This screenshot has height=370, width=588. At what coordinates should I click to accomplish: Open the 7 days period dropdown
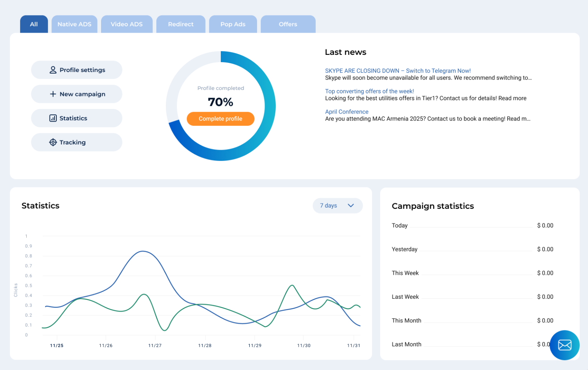click(x=337, y=206)
